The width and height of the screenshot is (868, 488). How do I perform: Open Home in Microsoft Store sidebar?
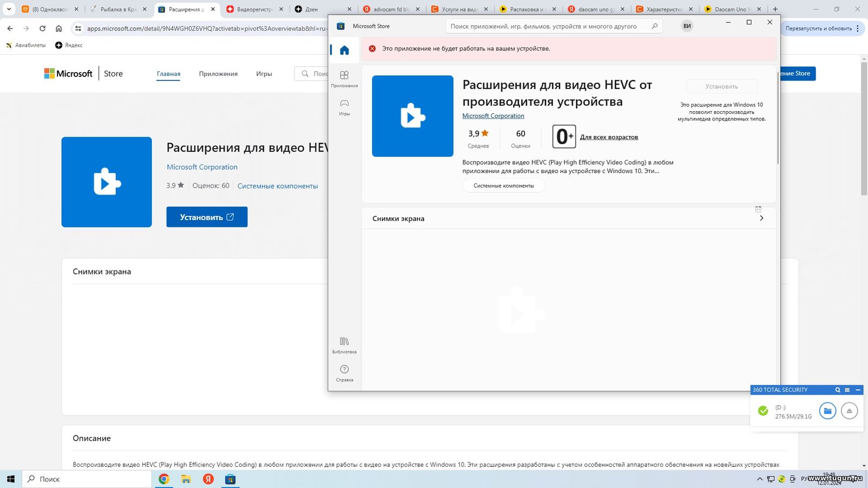coord(344,50)
